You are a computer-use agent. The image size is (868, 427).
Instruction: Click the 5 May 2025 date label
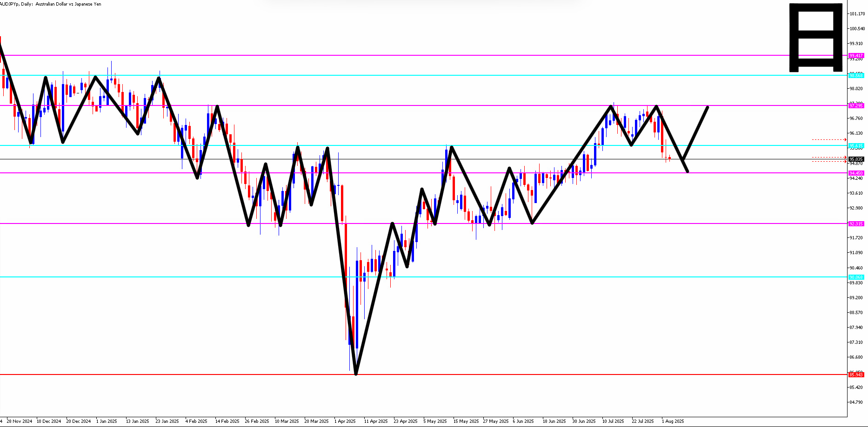tap(434, 421)
